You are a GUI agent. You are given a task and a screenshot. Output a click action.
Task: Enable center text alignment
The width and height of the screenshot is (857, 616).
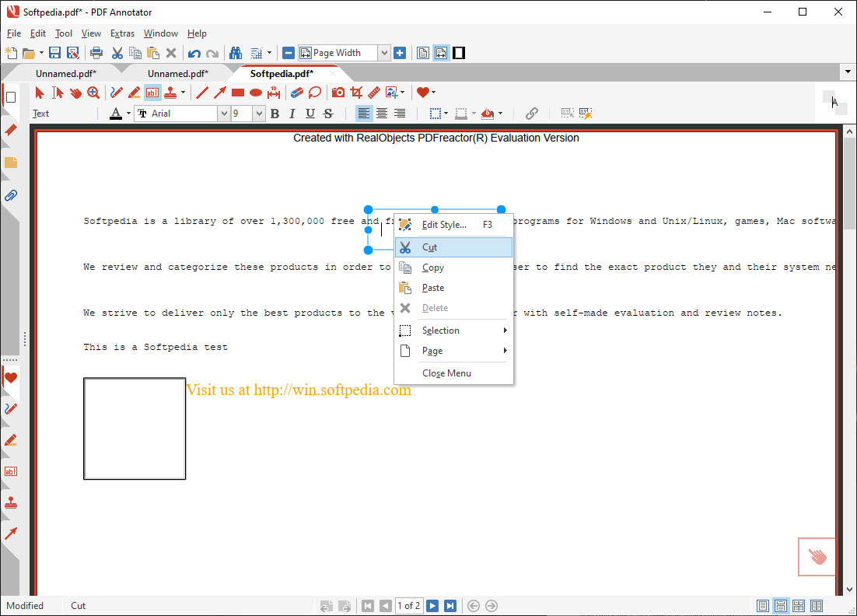pyautogui.click(x=382, y=114)
